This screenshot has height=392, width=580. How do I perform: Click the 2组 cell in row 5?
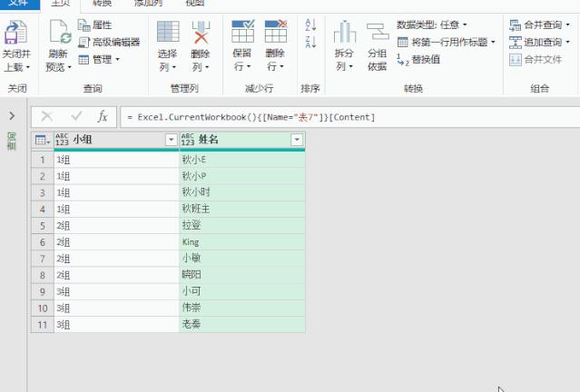point(116,226)
